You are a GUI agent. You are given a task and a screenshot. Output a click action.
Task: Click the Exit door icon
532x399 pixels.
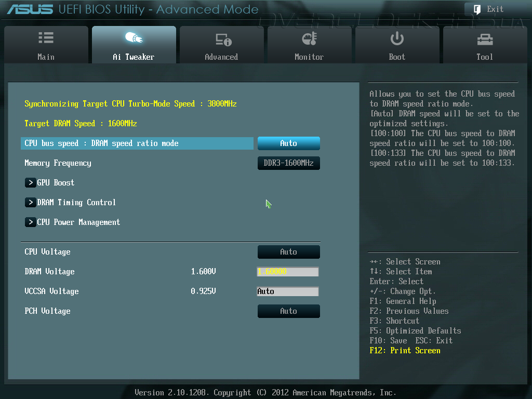tap(477, 9)
